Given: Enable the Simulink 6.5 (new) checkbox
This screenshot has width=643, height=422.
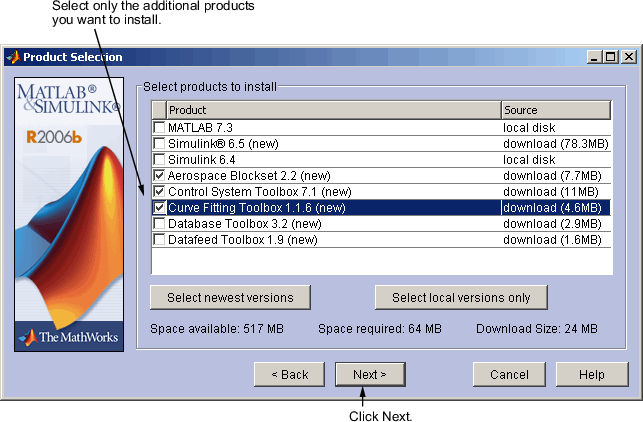Looking at the screenshot, I should pos(159,143).
